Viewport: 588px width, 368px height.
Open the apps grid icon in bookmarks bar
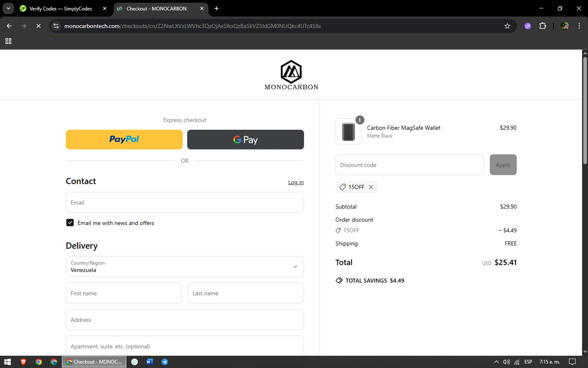tap(8, 41)
